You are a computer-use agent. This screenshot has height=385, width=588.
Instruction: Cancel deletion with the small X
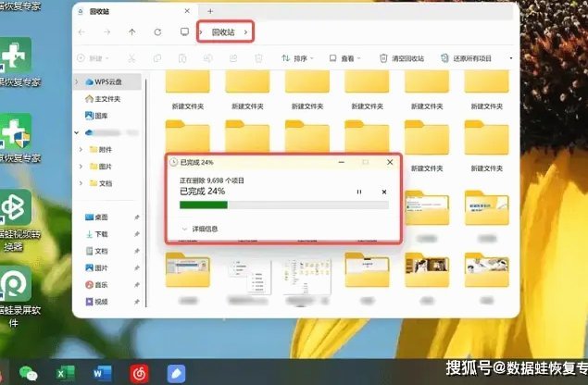tap(384, 192)
